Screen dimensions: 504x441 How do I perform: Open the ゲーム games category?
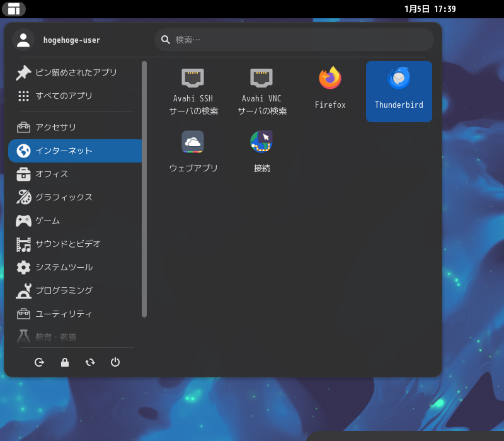pyautogui.click(x=75, y=220)
